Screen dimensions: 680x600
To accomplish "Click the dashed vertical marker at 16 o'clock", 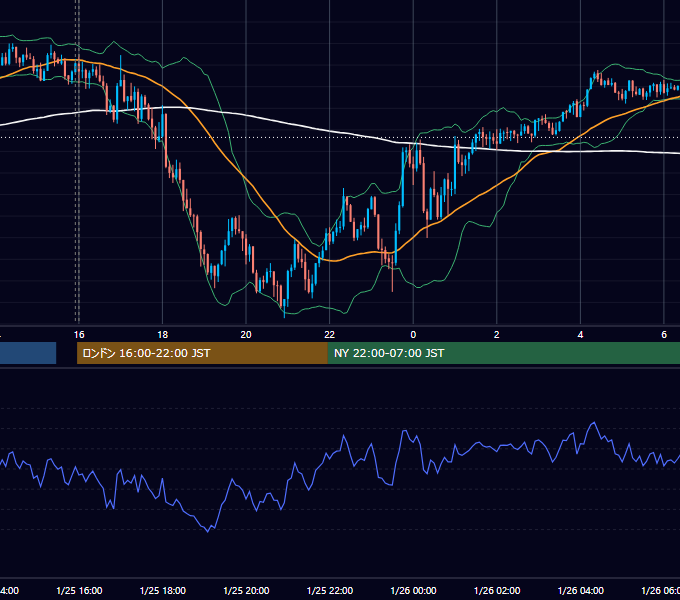I will (78, 161).
